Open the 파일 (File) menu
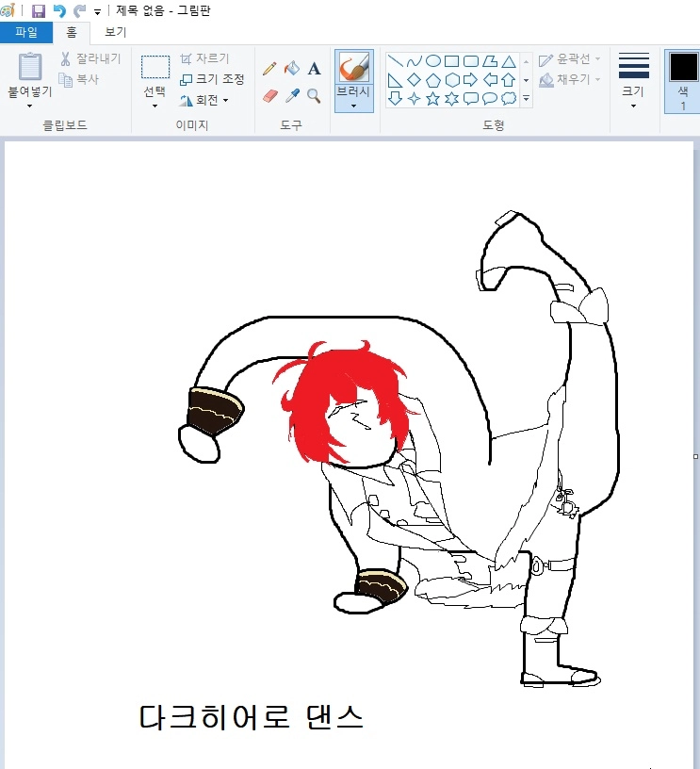This screenshot has width=700, height=769. click(25, 32)
